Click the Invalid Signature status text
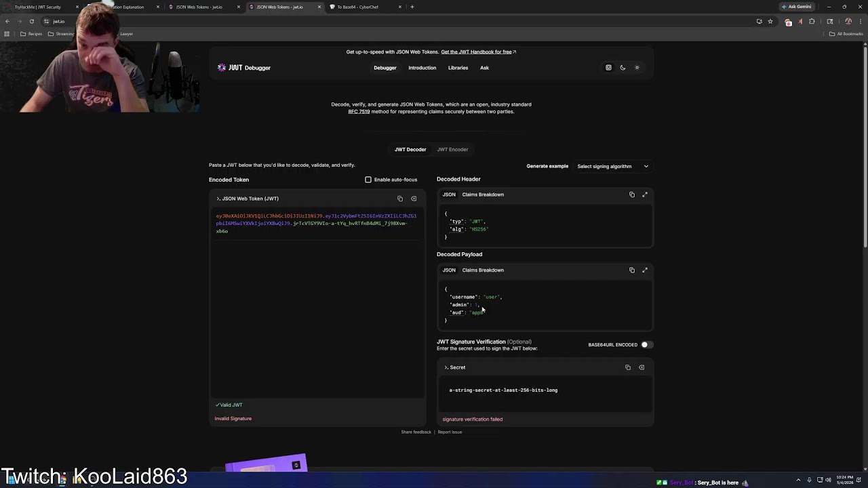Image resolution: width=868 pixels, height=488 pixels. pos(233,418)
